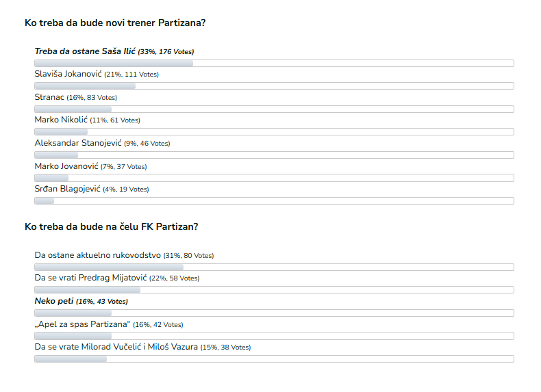Click the Marko Nikolić result bar
541x392 pixels.
click(274, 132)
